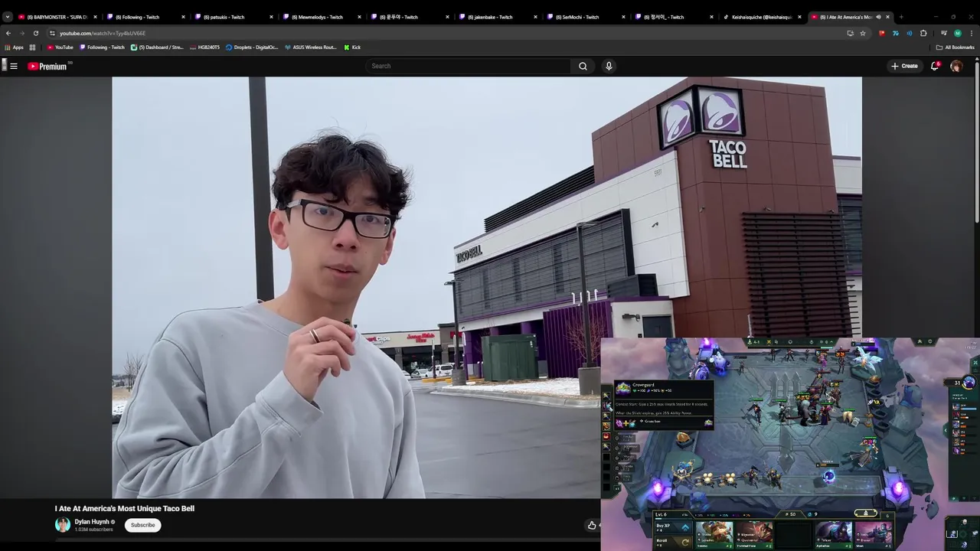Open the blue sound wave extension icon
The image size is (980, 551).
coord(910,33)
